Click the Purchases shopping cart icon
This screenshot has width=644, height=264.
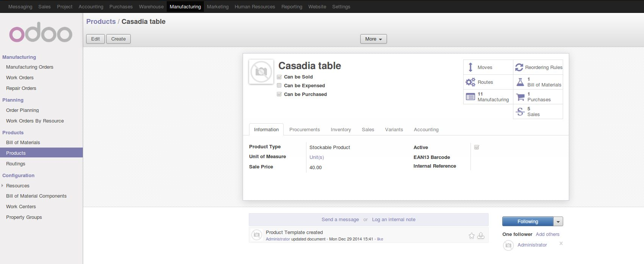pyautogui.click(x=520, y=97)
